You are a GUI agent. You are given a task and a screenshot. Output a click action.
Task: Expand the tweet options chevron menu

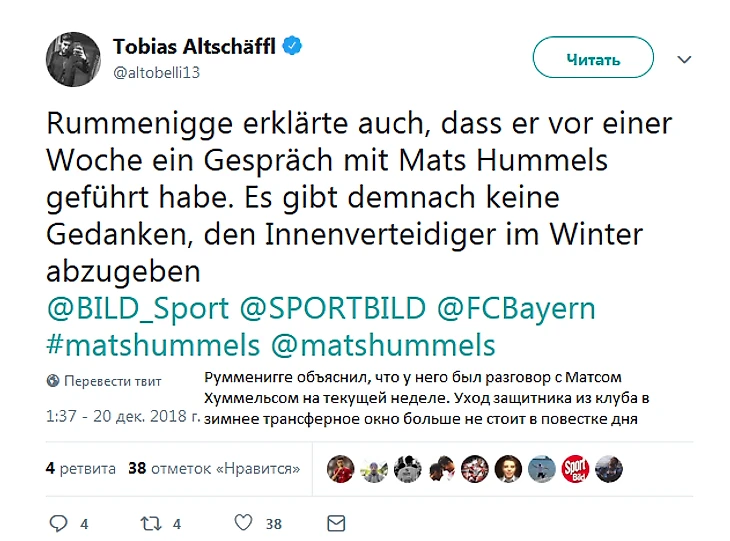pos(684,59)
